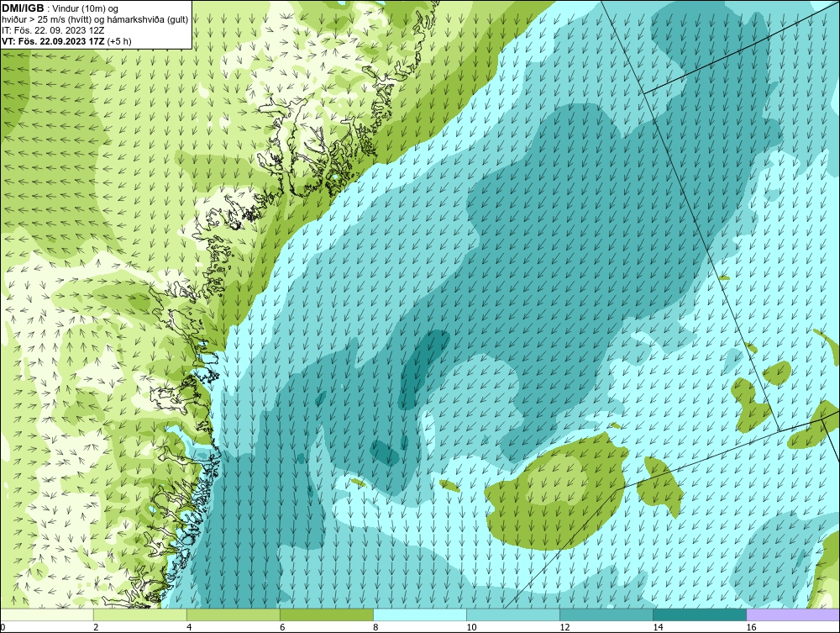This screenshot has height=633, width=840.
Task: Click the legend value label 2
Action: [96, 628]
